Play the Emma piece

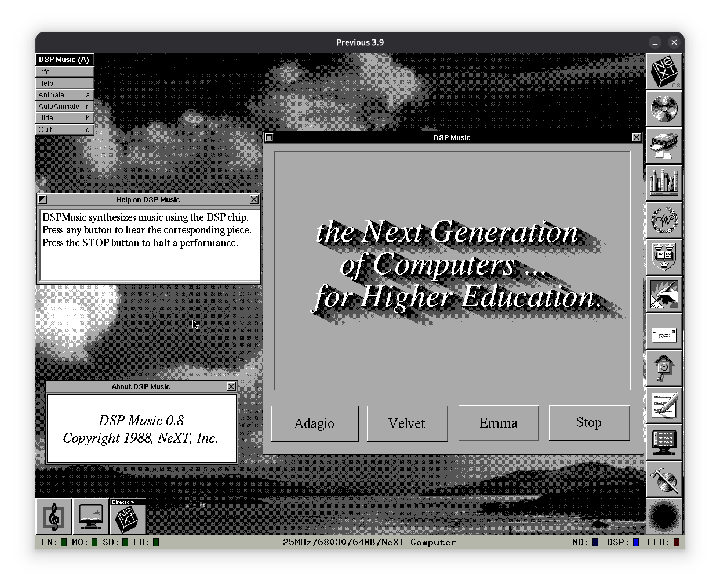point(499,423)
